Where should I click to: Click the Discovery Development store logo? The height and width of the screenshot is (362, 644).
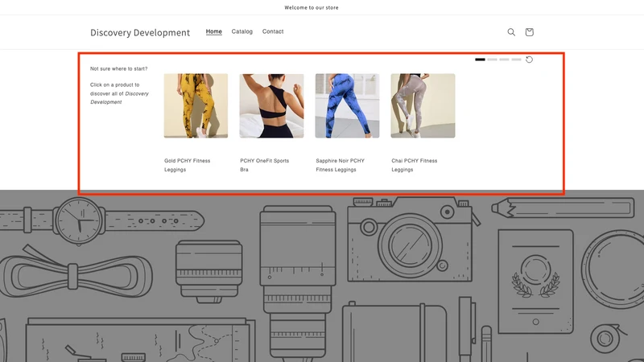(140, 32)
